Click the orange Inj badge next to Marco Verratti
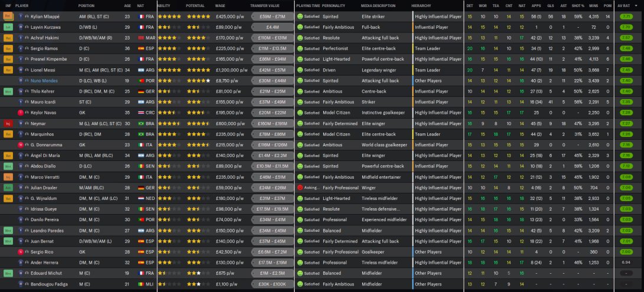The height and width of the screenshot is (292, 644). (x=8, y=177)
